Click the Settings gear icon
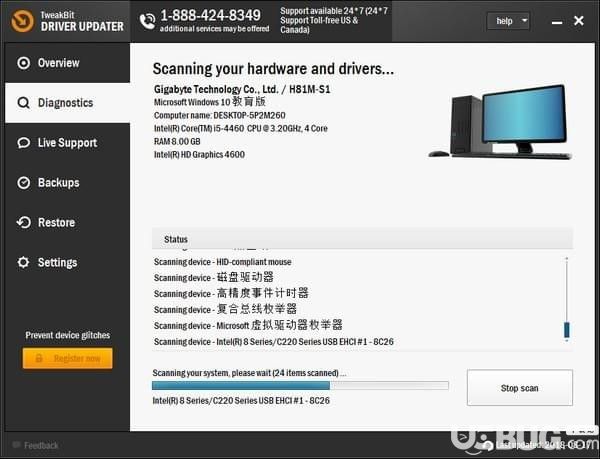Image resolution: width=600 pixels, height=459 pixels. (23, 262)
